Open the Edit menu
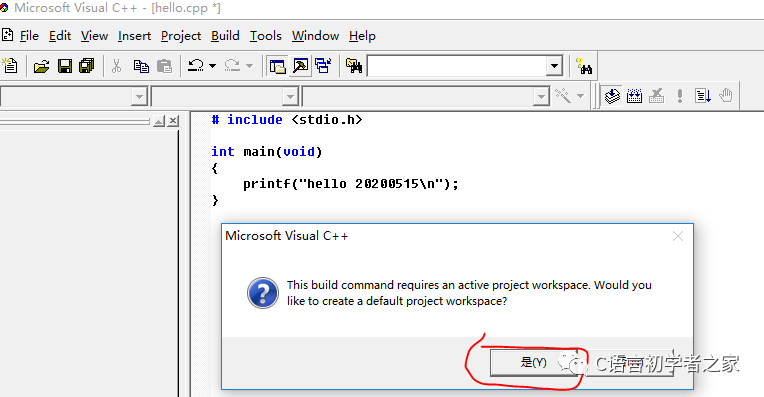 (60, 36)
